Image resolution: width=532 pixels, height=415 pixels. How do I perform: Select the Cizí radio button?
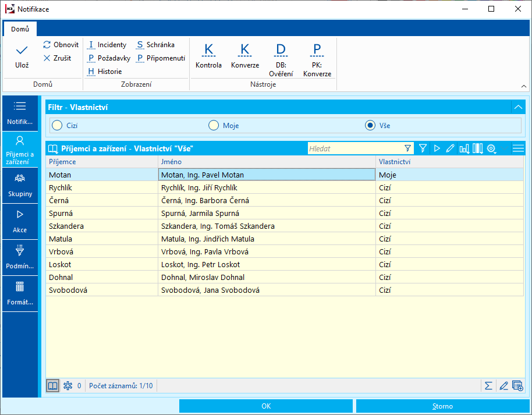tap(56, 125)
